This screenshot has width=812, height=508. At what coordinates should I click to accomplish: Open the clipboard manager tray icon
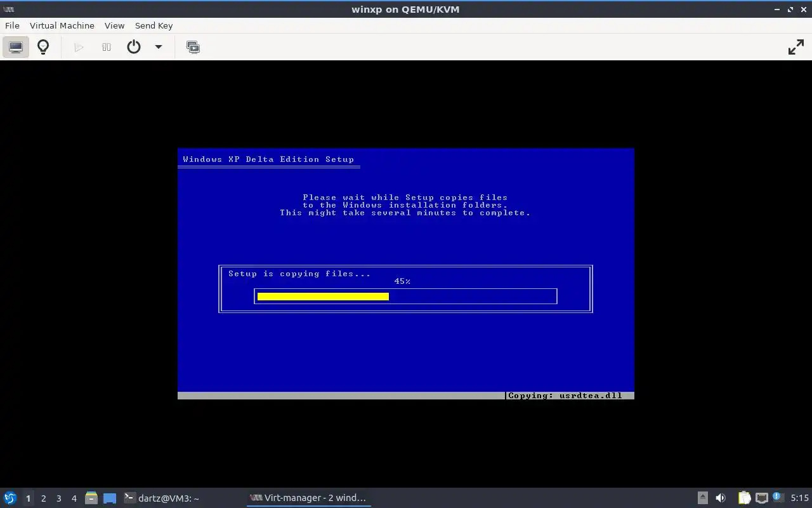(x=744, y=498)
